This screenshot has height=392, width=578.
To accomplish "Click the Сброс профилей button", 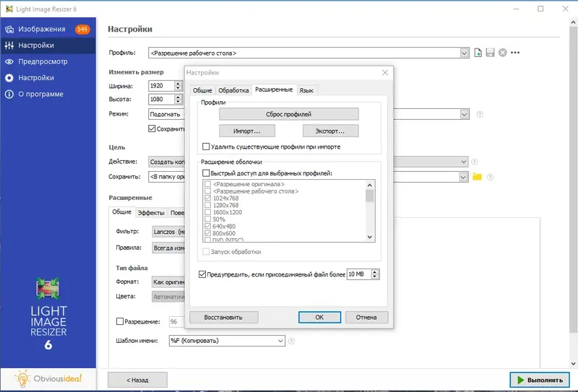I will point(288,114).
